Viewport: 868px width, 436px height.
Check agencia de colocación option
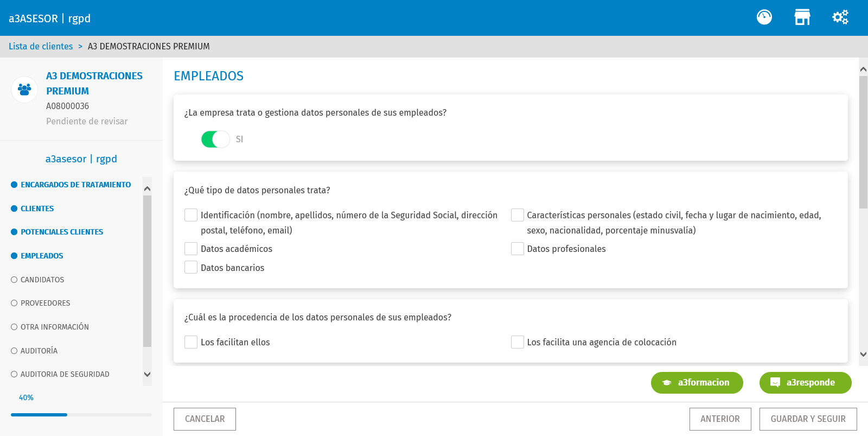click(518, 342)
